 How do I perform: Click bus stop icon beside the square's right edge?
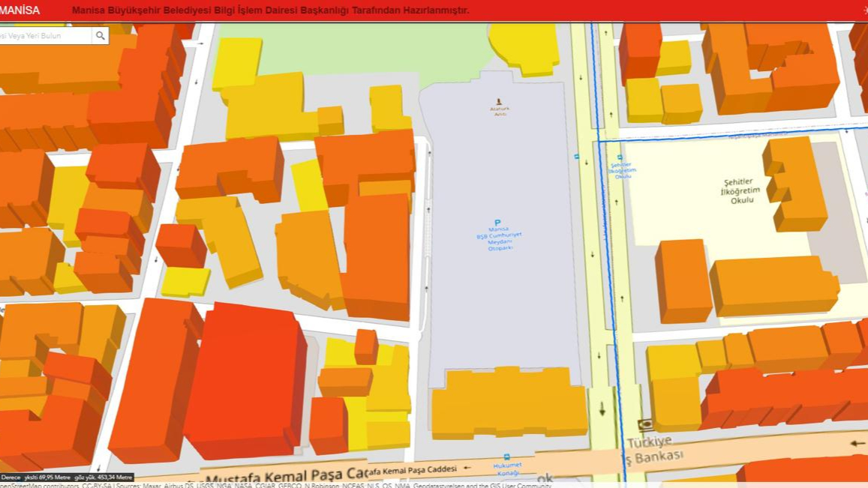click(576, 157)
